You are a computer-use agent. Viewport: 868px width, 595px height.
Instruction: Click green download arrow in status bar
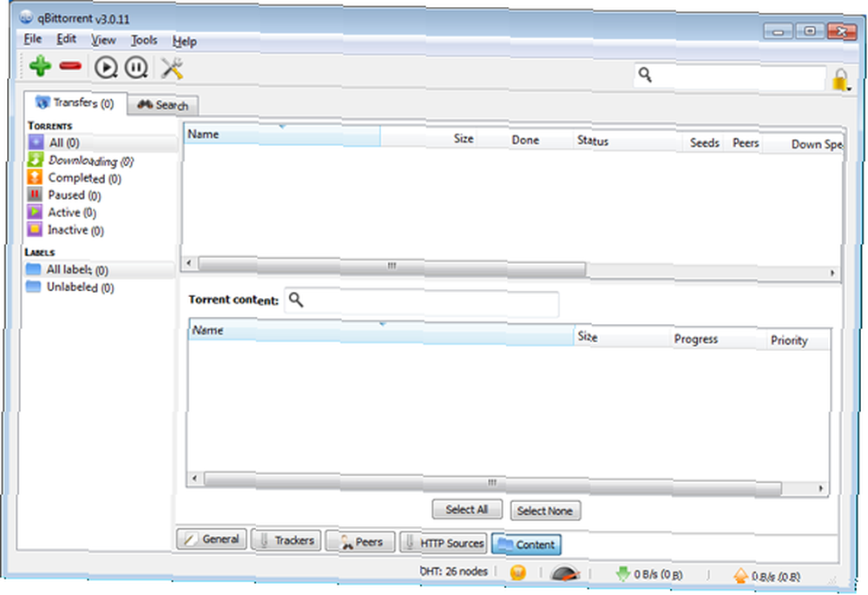click(x=622, y=574)
